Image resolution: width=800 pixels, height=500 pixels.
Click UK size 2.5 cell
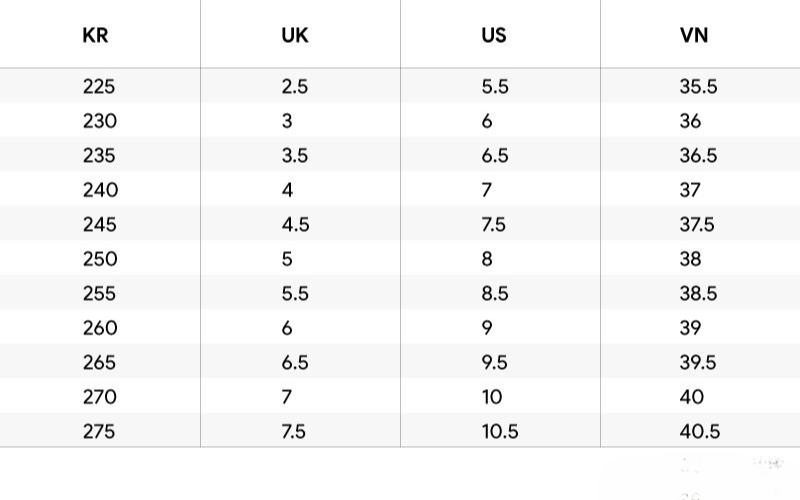(x=295, y=86)
